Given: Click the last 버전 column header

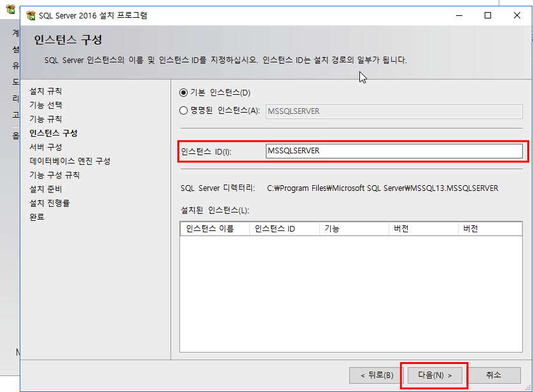Looking at the screenshot, I should pyautogui.click(x=490, y=229).
